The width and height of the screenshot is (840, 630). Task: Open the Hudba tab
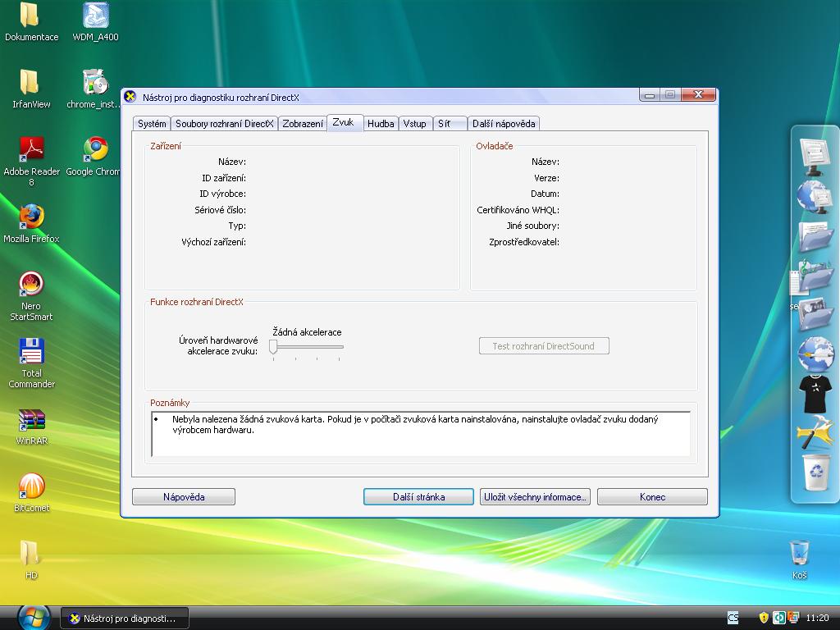pos(381,124)
